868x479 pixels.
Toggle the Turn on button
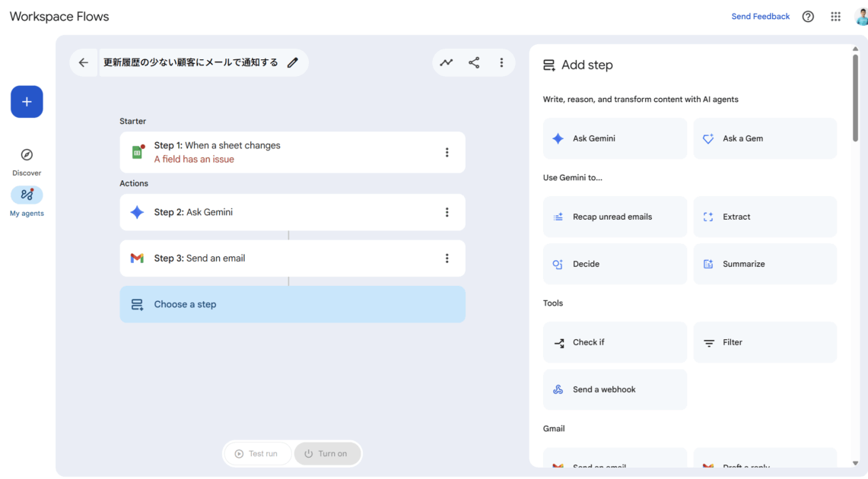point(327,454)
